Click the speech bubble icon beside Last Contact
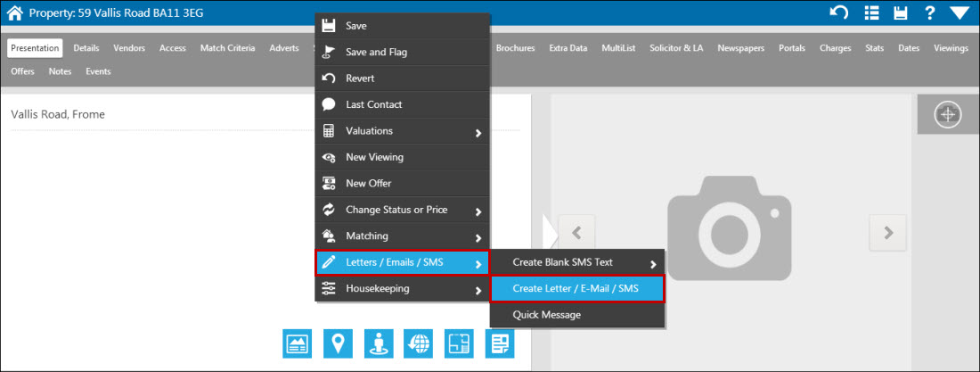Viewport: 980px width, 372px height. 329,104
